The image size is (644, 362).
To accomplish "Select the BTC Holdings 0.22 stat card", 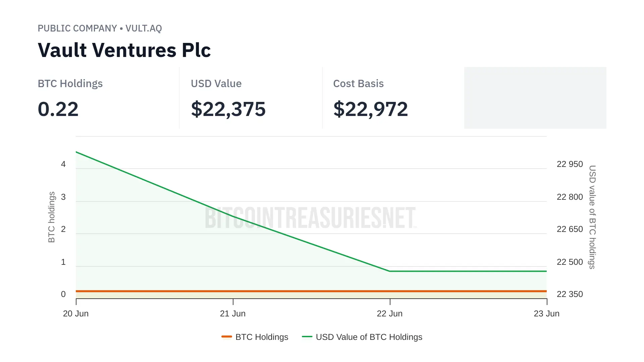I will (107, 98).
